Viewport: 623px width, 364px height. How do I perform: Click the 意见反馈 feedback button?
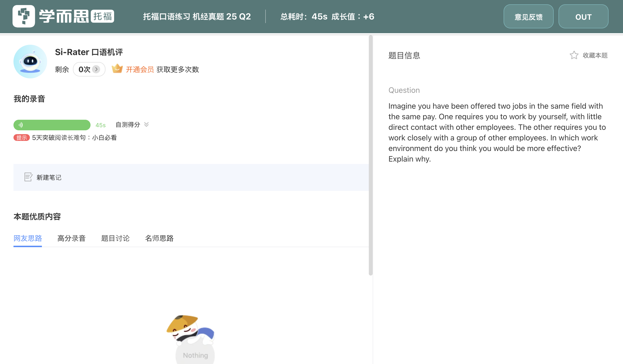tap(528, 17)
